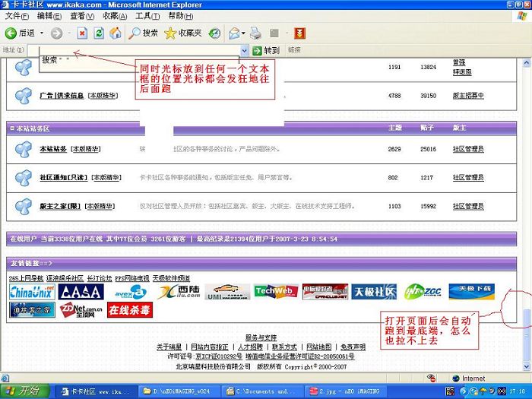
Task: Expand the Mail button dropdown
Action: tap(245, 33)
